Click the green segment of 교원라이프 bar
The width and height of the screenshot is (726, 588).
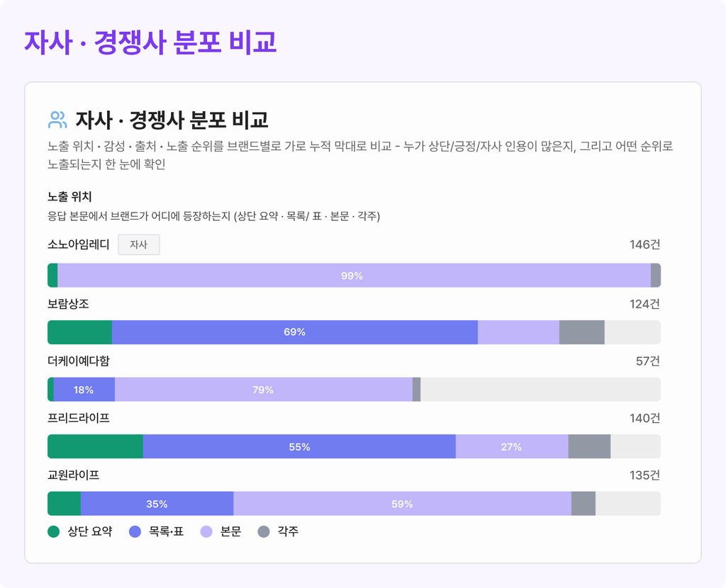(x=65, y=503)
